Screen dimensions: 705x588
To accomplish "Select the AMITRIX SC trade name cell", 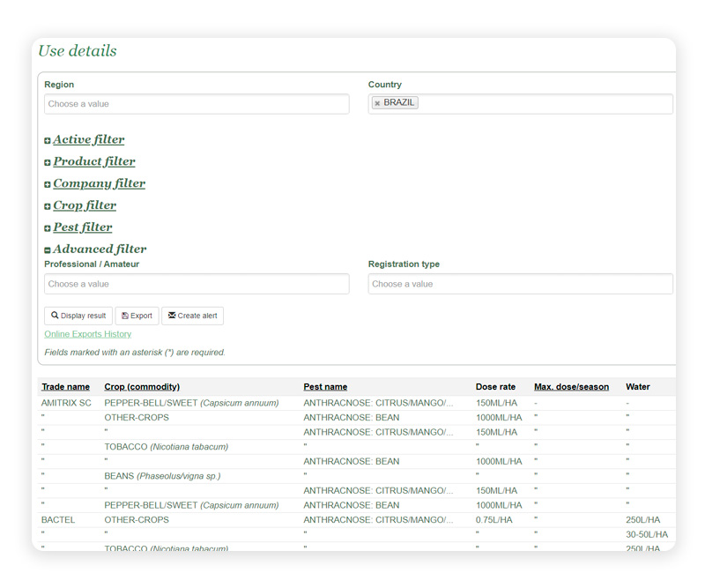I will 66,403.
